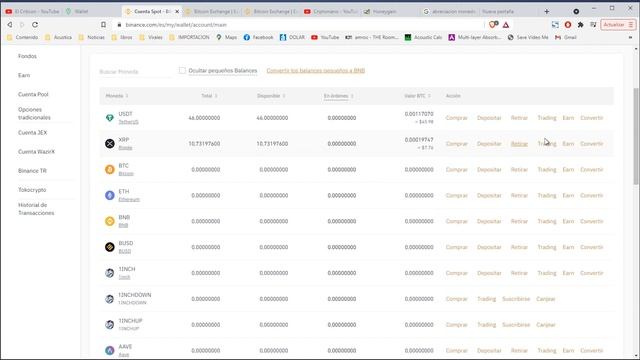Click the ETH Ethereum coin icon

coord(109,196)
